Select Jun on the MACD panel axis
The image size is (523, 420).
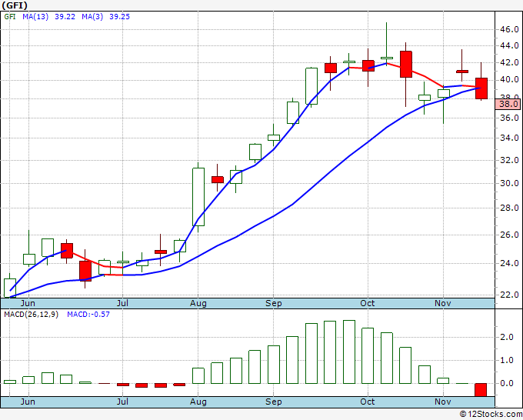coord(28,402)
